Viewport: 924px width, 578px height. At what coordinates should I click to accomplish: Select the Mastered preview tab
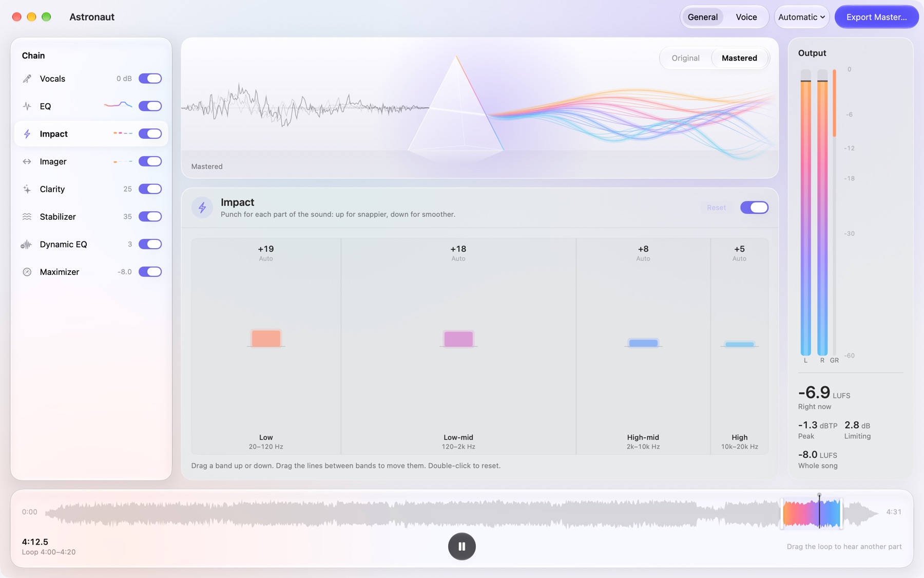click(x=739, y=58)
